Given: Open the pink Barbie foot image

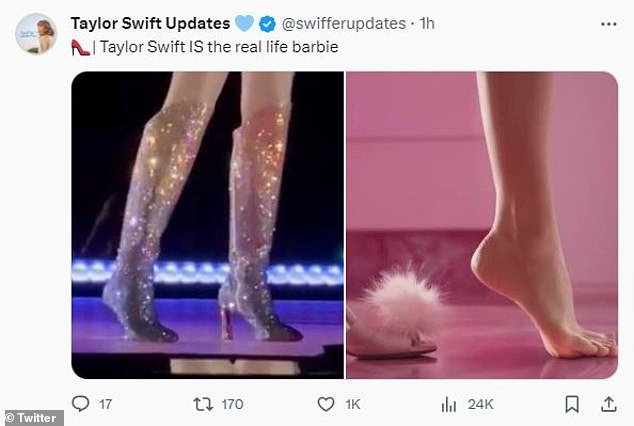Looking at the screenshot, I should (482, 225).
